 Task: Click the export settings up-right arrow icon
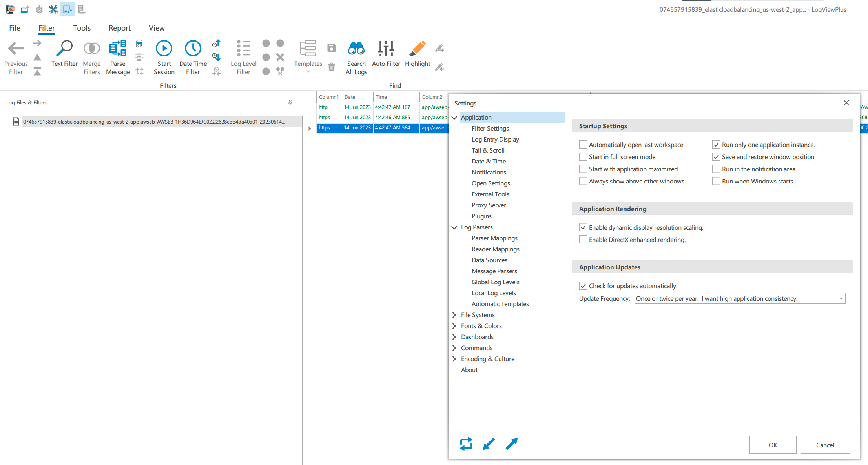[512, 444]
